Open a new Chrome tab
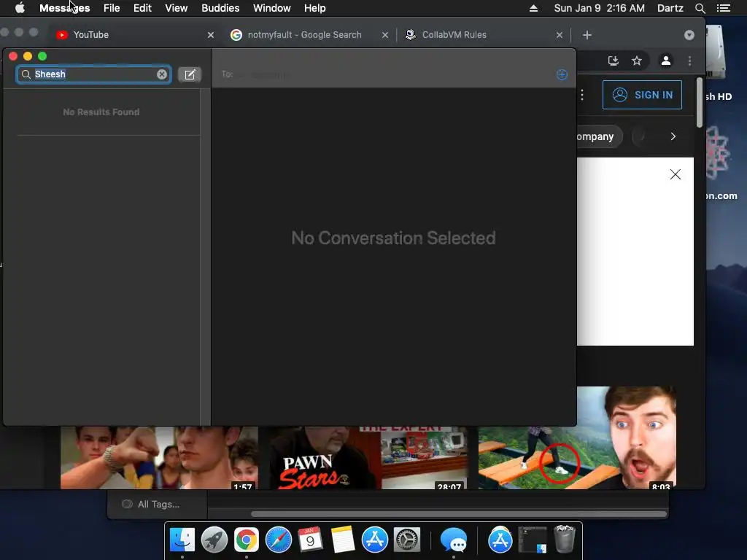This screenshot has width=747, height=560. pyautogui.click(x=587, y=35)
